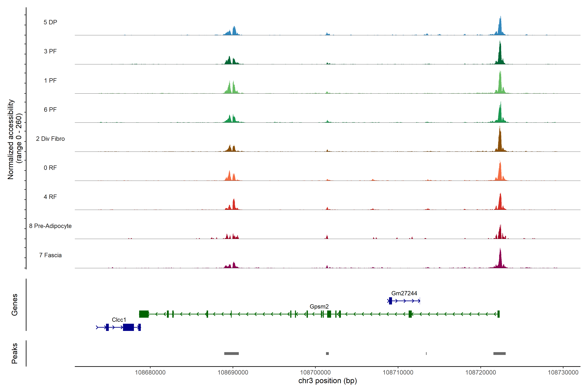
Task: Click the leftmost wide gray peak bar
Action: [231, 353]
